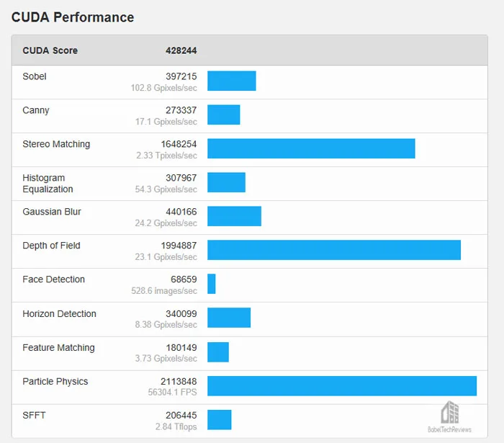Click the Stereo Matching bar
The width and height of the screenshot is (504, 443).
311,148
